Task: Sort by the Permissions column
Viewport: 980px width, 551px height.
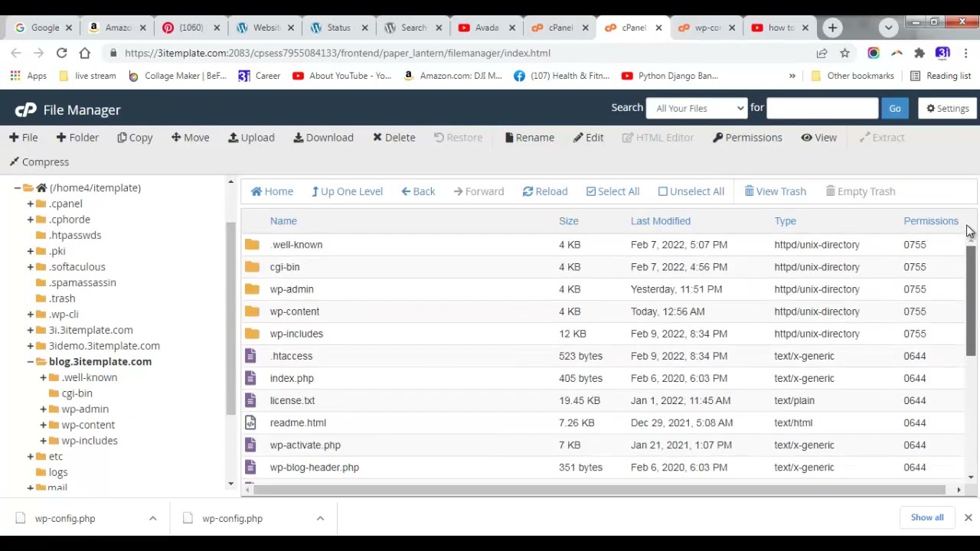Action: (x=931, y=221)
